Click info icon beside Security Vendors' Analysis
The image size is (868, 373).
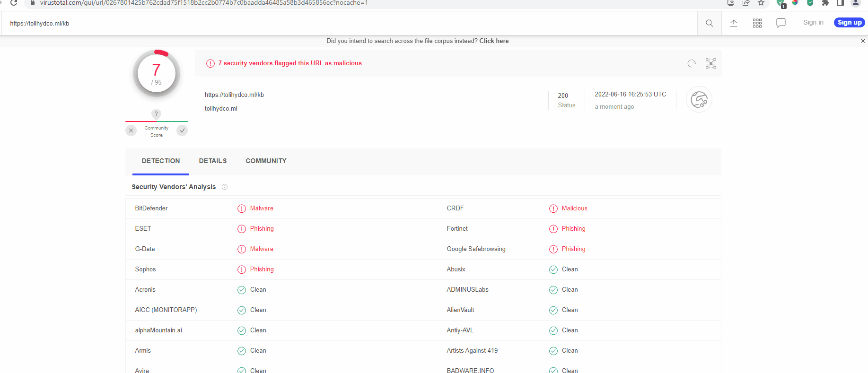[x=225, y=187]
